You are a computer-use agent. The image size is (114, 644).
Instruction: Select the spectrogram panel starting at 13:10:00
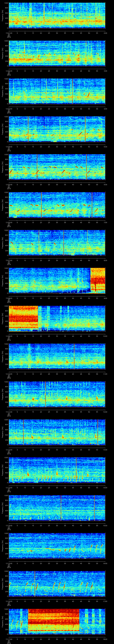57,357
